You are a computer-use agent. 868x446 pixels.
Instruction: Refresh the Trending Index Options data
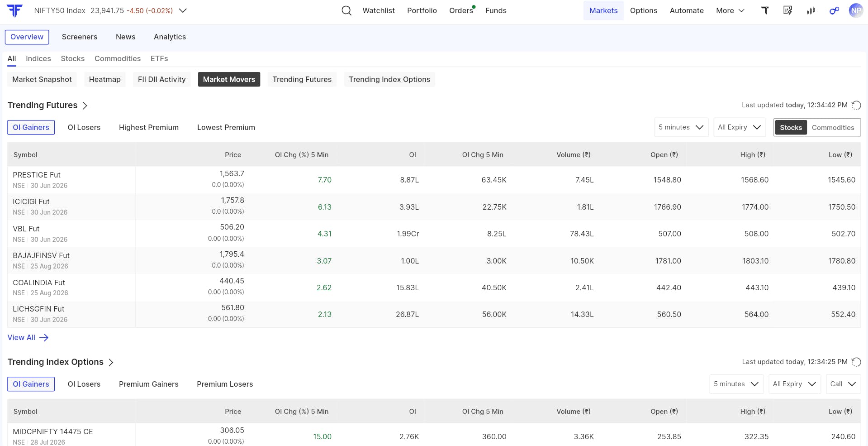[x=856, y=362]
